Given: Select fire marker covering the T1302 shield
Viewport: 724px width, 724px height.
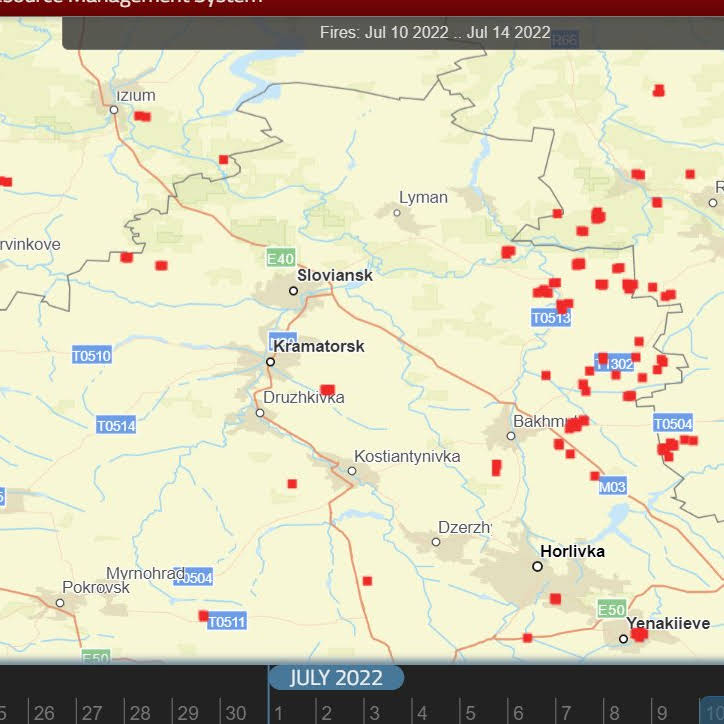Looking at the screenshot, I should [603, 359].
